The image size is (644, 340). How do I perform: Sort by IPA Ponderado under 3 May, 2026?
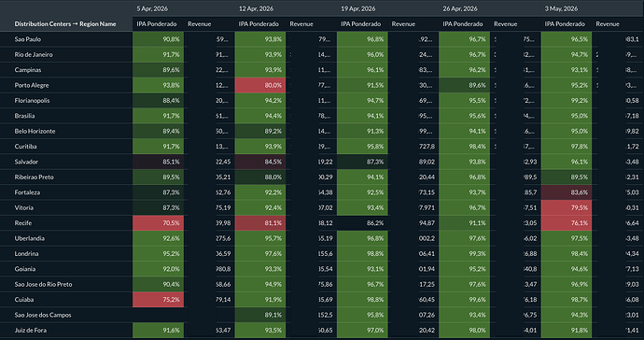pyautogui.click(x=565, y=24)
